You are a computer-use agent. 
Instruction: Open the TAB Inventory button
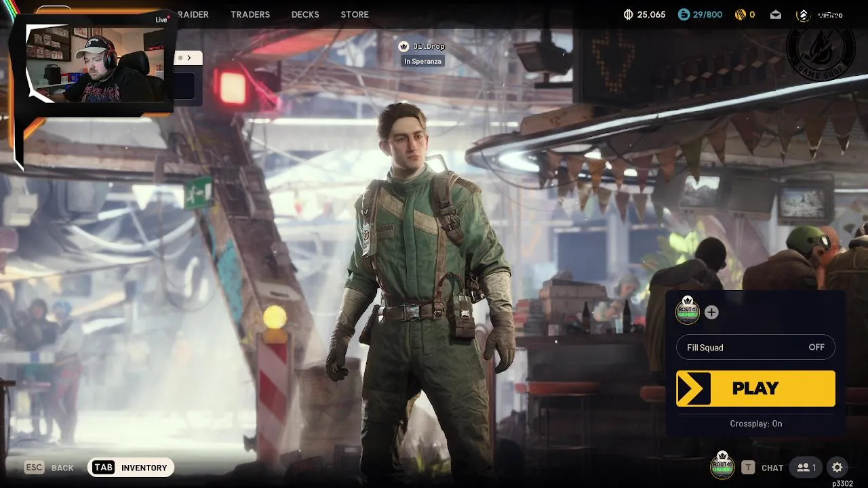tap(131, 467)
